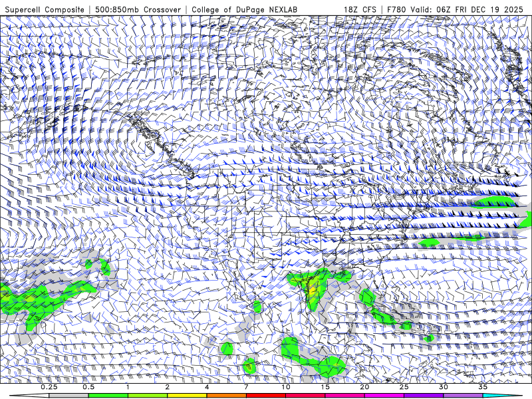
Task: Click the '35' legend value
Action: [483, 387]
